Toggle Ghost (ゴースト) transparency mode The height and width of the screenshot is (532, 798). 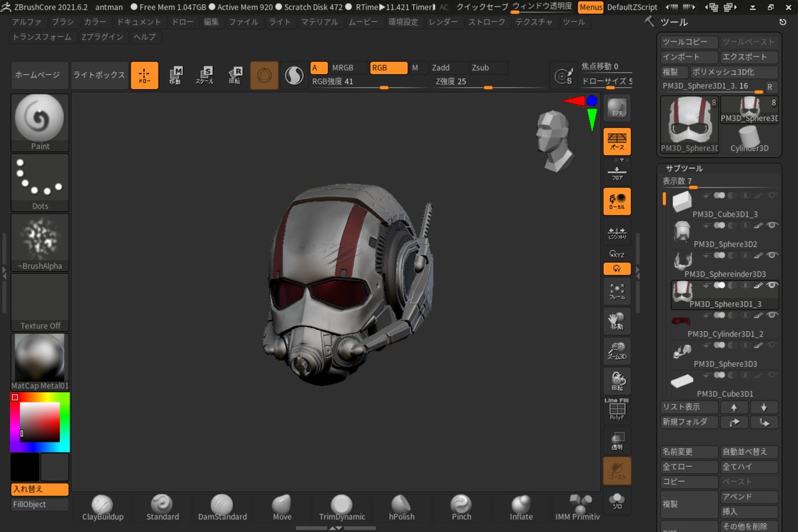[616, 470]
